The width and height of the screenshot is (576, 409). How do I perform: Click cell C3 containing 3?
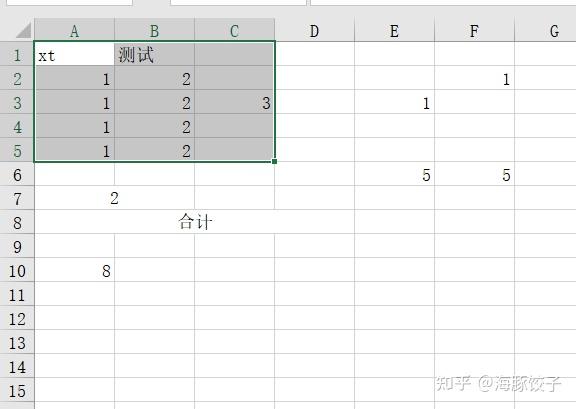click(234, 103)
